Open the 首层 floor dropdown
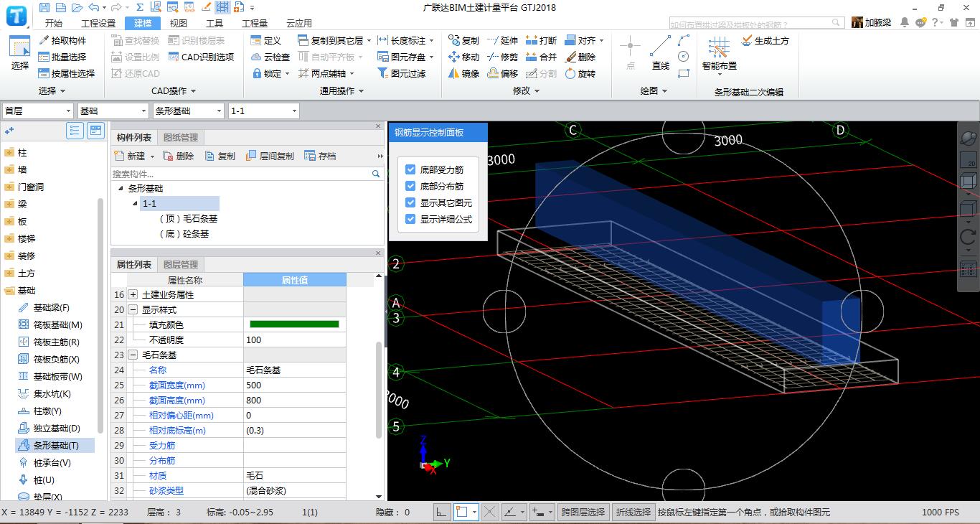980x524 pixels. 38,111
